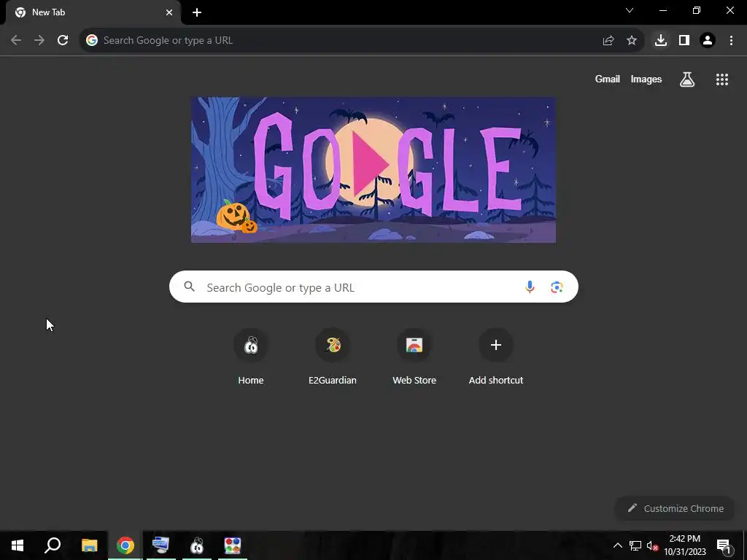Show hidden system tray icons
The height and width of the screenshot is (560, 747).
point(617,545)
